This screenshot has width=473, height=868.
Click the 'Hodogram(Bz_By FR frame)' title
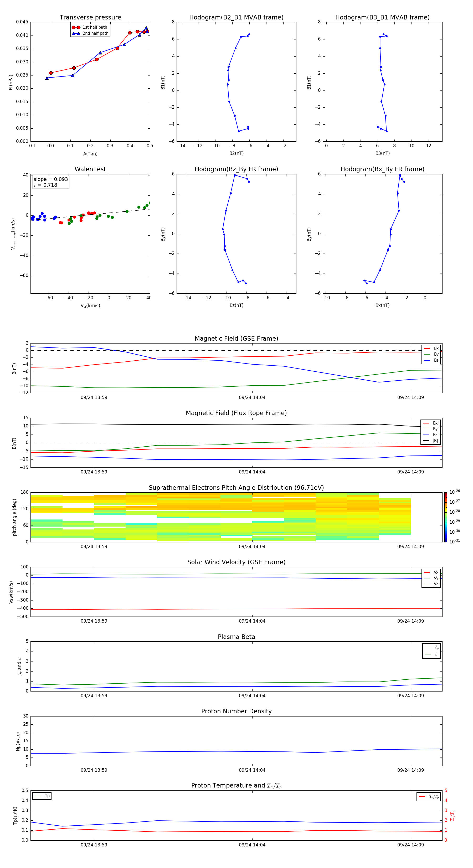(x=236, y=169)
